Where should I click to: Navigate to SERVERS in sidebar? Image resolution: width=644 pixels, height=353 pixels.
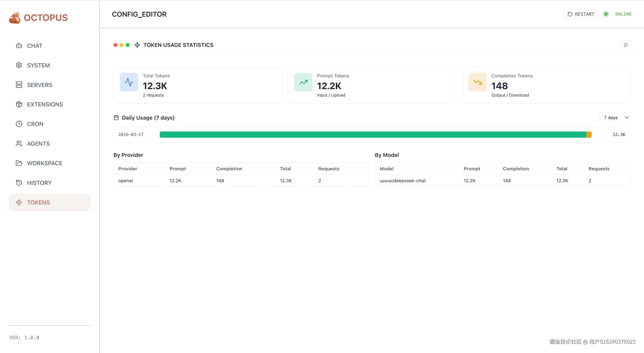point(39,85)
